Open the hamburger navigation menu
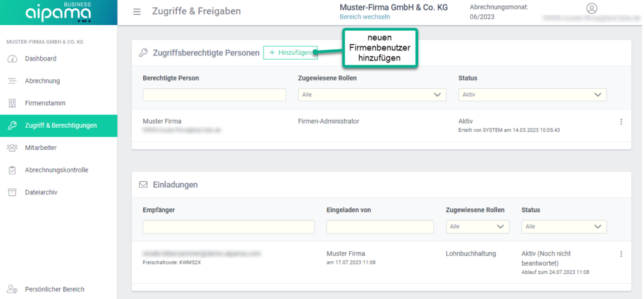This screenshot has width=644, height=299. coord(137,11)
